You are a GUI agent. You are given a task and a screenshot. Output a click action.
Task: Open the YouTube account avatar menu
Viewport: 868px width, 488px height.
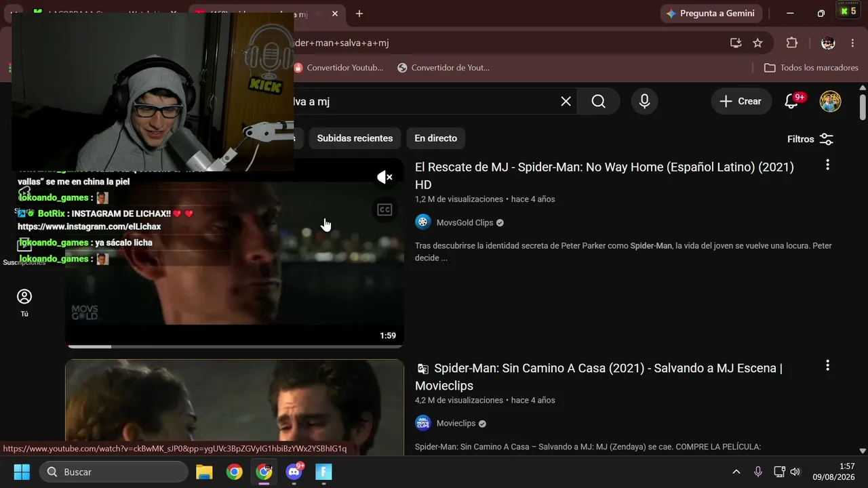(830, 101)
